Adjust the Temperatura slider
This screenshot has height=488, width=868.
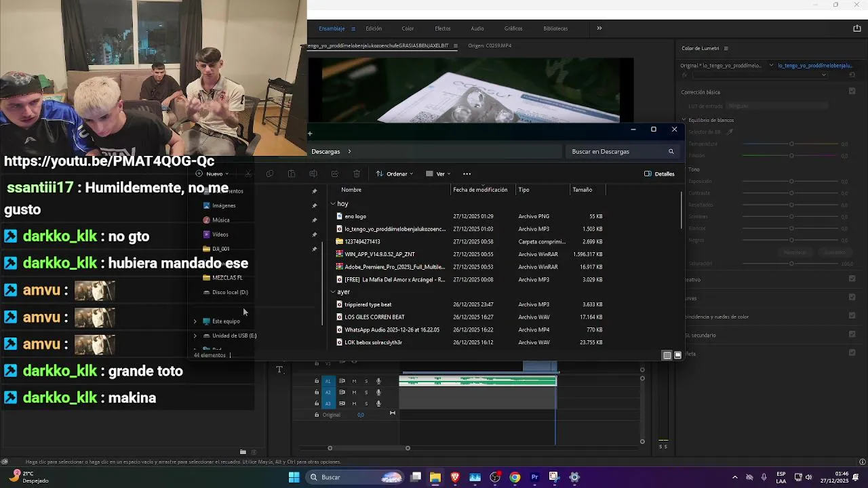(x=791, y=144)
